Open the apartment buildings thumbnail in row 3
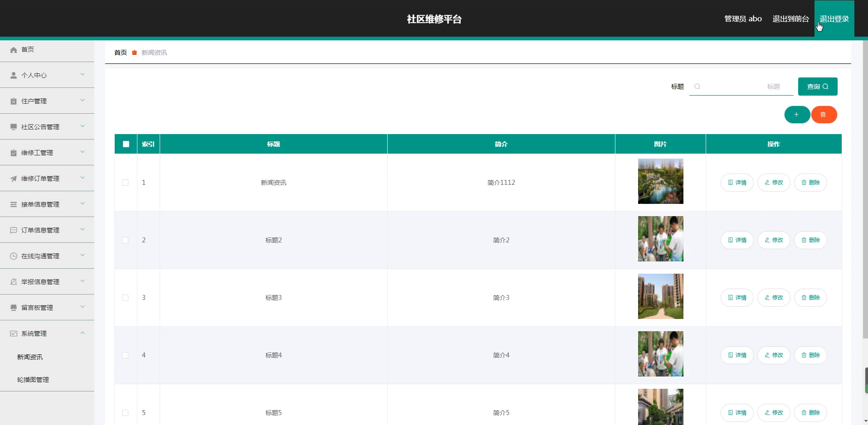The width and height of the screenshot is (868, 425). click(x=660, y=296)
